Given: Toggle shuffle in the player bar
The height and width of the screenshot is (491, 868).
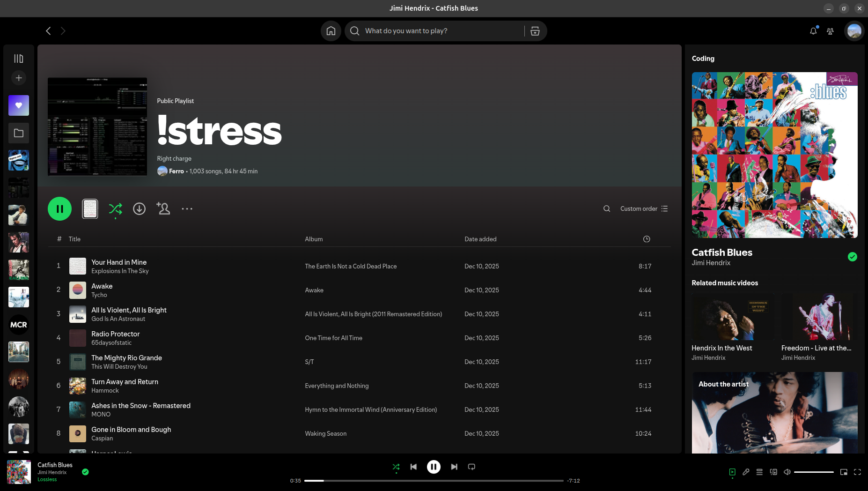Looking at the screenshot, I should click(x=396, y=467).
